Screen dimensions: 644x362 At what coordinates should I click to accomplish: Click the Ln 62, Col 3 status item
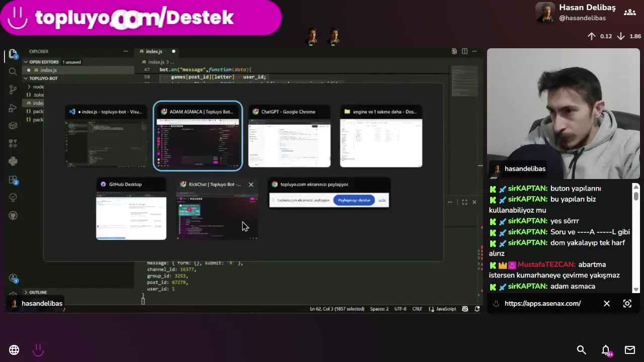tap(337, 309)
